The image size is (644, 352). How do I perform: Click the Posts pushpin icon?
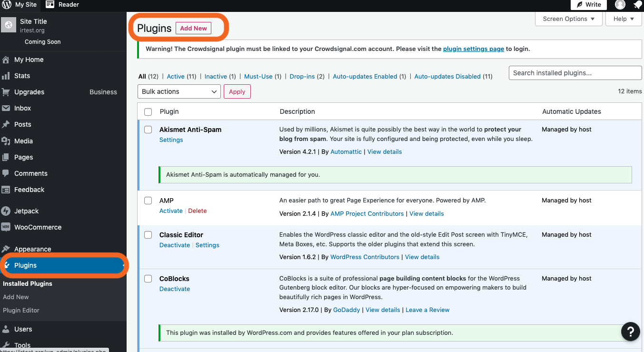(x=6, y=124)
